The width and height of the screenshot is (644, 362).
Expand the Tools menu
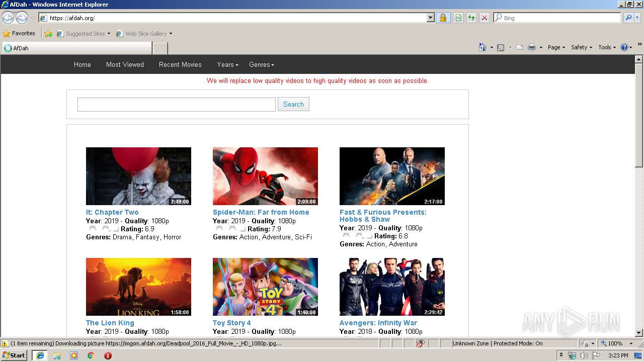click(607, 47)
